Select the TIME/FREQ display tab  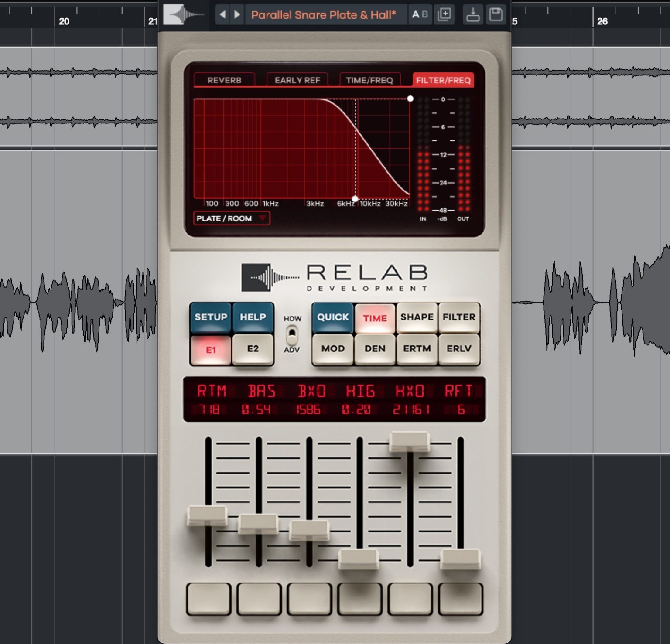(x=369, y=80)
